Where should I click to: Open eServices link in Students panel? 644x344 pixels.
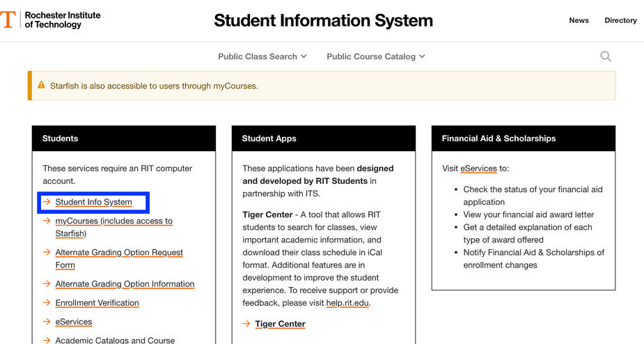pos(74,322)
